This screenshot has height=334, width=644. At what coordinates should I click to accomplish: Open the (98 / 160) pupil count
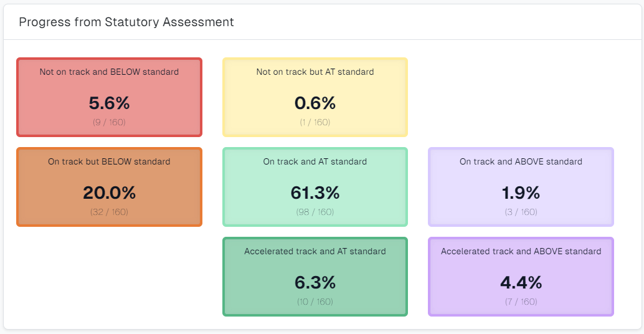(315, 212)
